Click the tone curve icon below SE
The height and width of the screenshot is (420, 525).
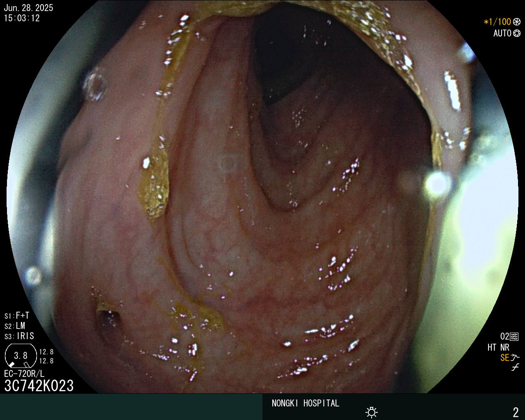[x=515, y=367]
